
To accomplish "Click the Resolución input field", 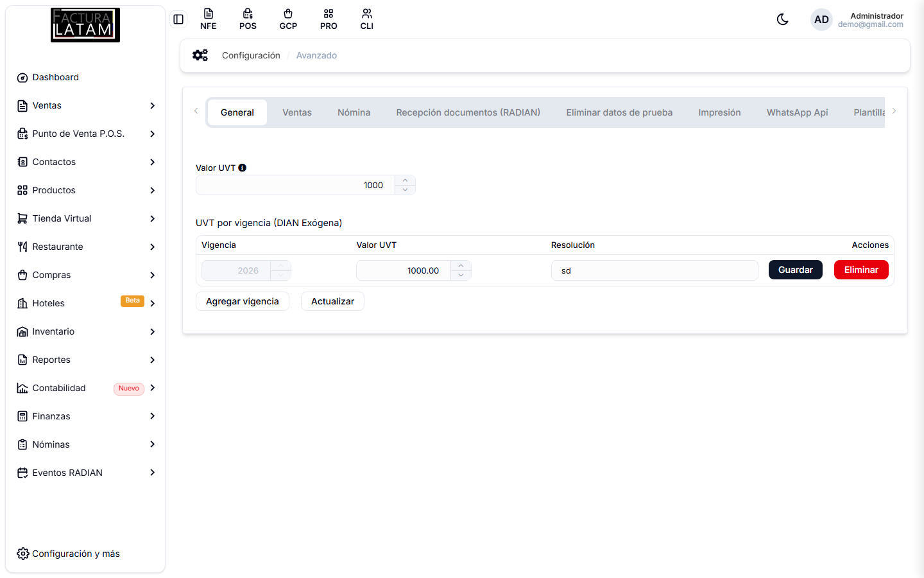I will tap(654, 270).
